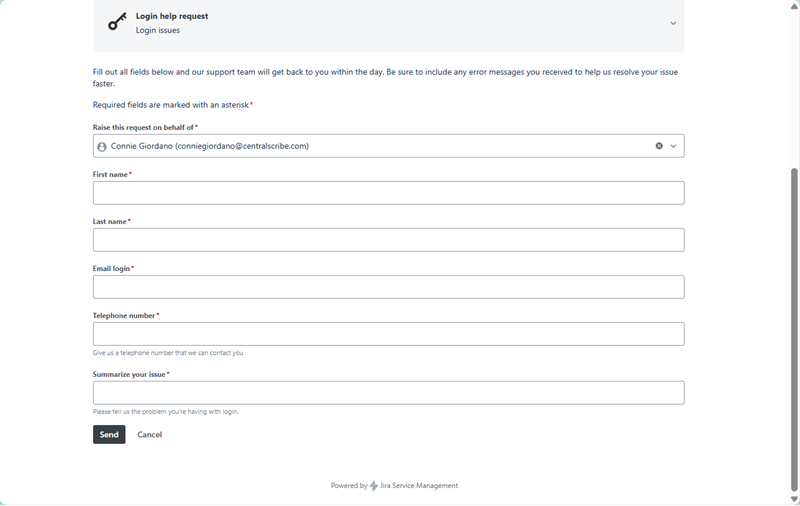This screenshot has width=800, height=506.
Task: Click the Jira Service Management bolt logo
Action: pyautogui.click(x=373, y=486)
